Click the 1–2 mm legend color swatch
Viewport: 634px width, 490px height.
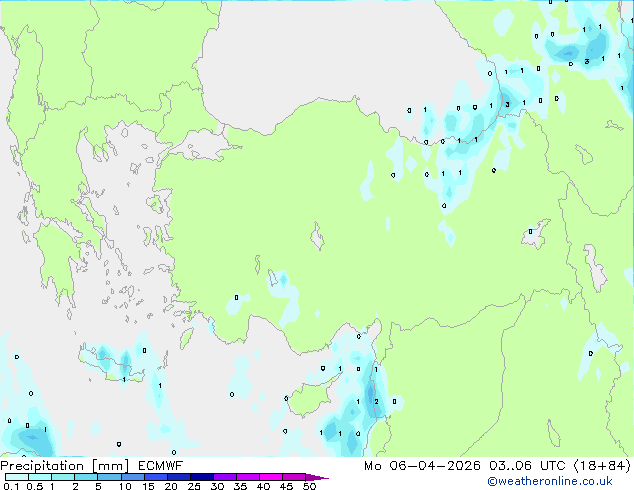tap(63, 477)
